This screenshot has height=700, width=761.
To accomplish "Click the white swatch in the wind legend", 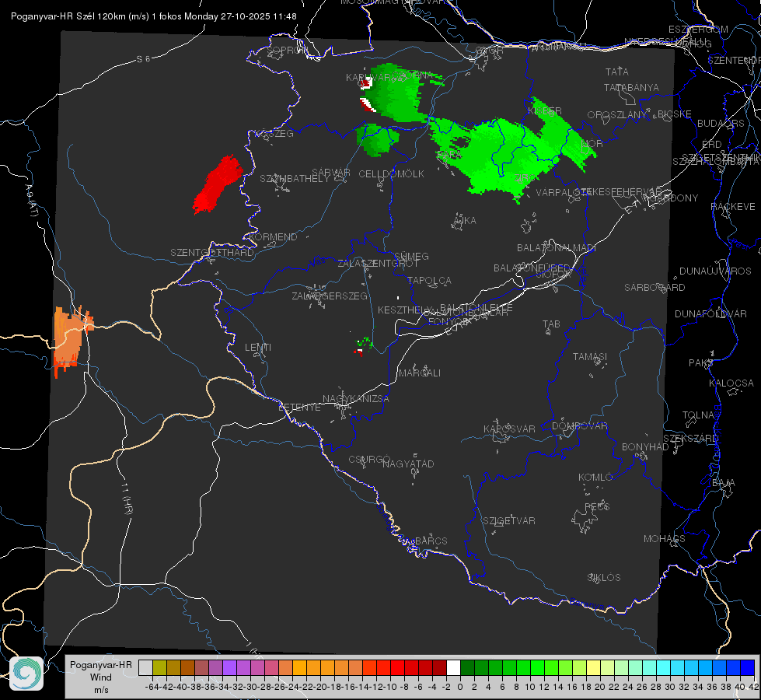I will tap(453, 668).
